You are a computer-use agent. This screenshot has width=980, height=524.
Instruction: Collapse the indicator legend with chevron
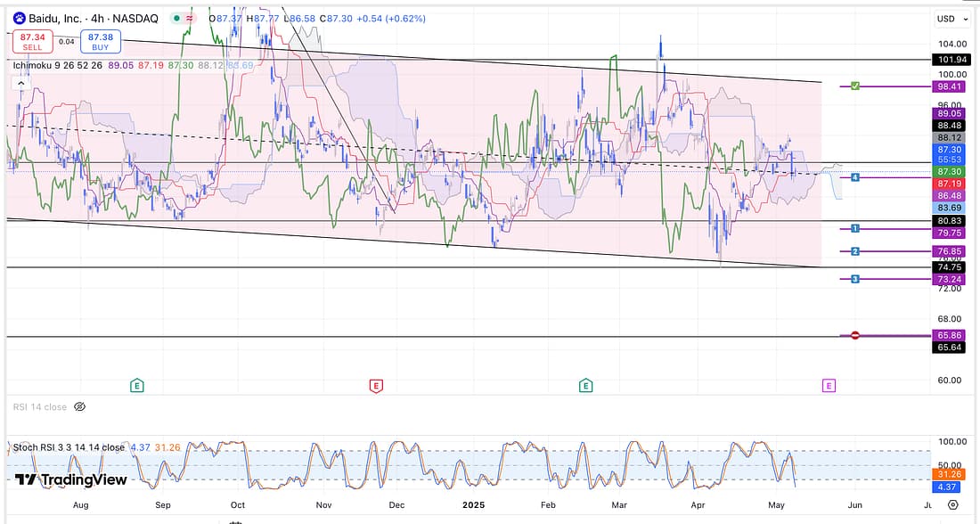pos(20,83)
